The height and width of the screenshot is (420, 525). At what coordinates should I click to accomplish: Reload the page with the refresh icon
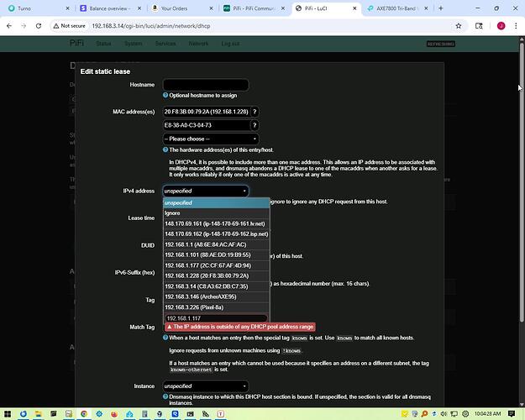tap(43, 26)
